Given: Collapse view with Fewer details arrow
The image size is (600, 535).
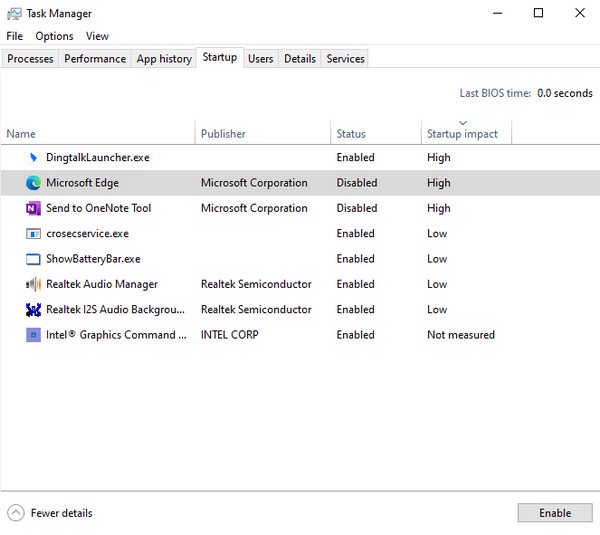Looking at the screenshot, I should tap(16, 513).
